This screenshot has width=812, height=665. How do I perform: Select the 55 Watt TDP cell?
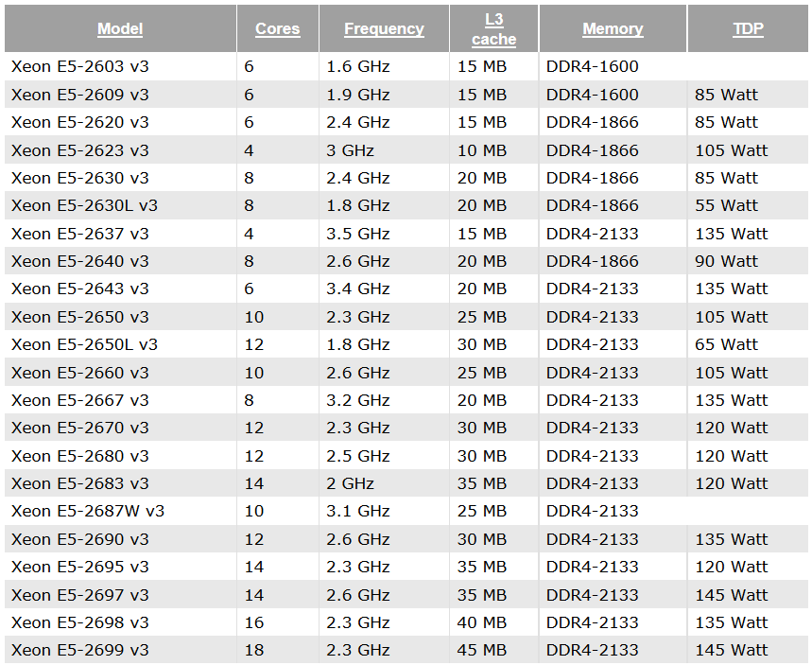(726, 206)
